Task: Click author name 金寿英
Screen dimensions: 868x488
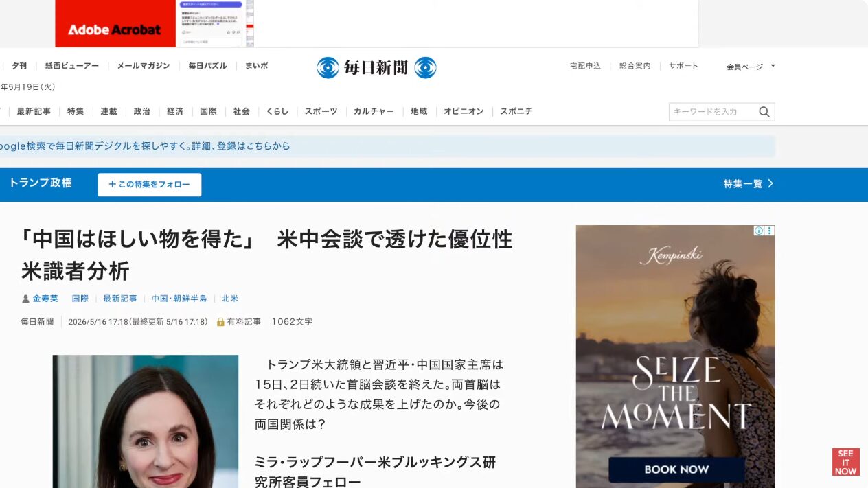Action: pos(45,299)
